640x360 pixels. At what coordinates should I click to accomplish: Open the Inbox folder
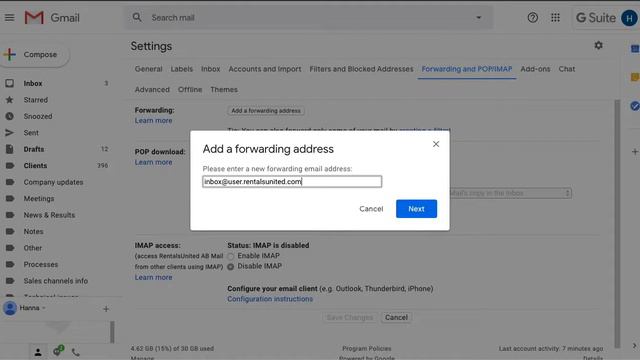tap(33, 83)
